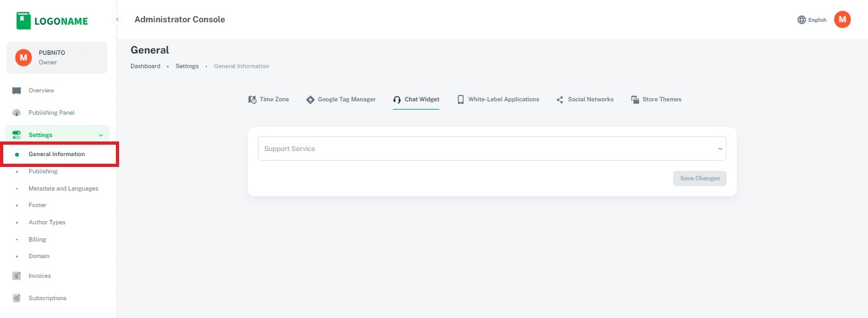Switch to the Time Zone tab
This screenshot has width=868, height=318.
point(269,99)
